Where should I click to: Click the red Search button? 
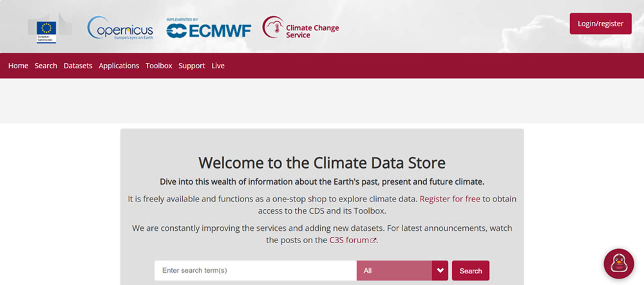pyautogui.click(x=471, y=271)
